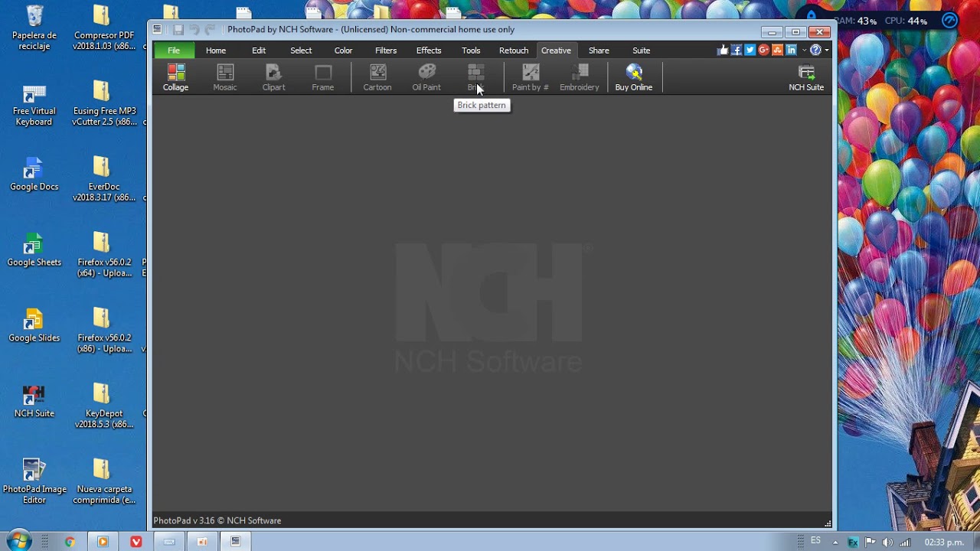
Task: Click the Redo arrow in title bar
Action: pos(211,30)
